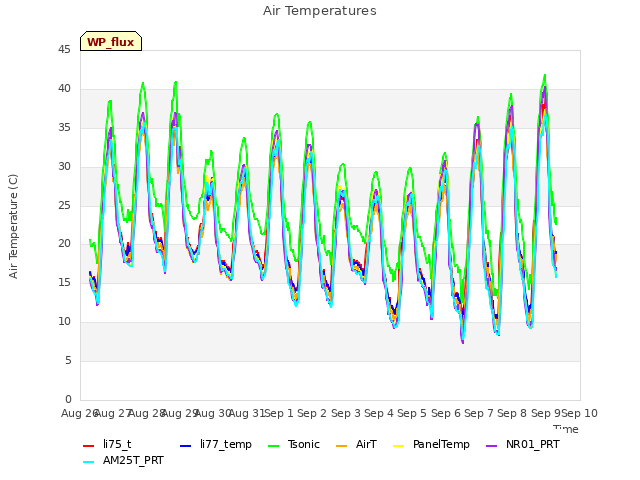This screenshot has height=480, width=640.
Task: Click the purple NR01_PRT color marker
Action: tap(492, 445)
